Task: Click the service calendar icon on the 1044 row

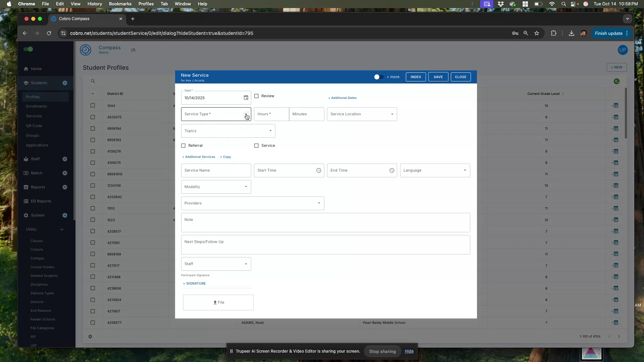Action: point(616,105)
